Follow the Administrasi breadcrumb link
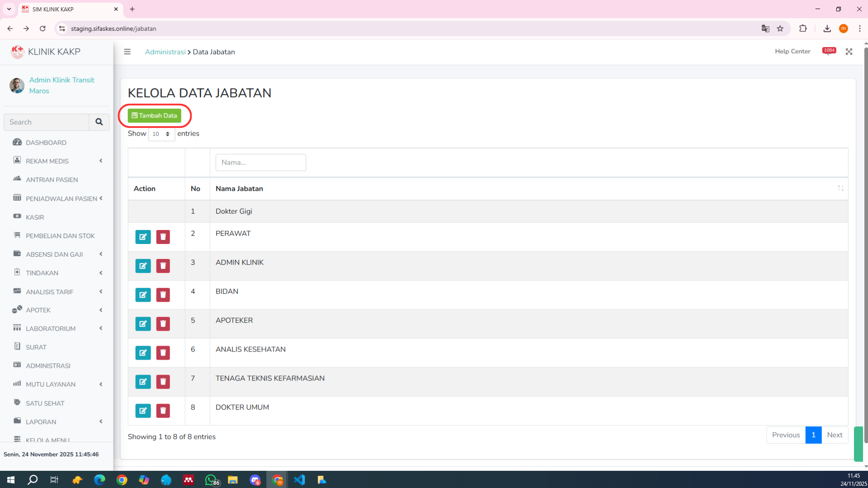 [165, 52]
